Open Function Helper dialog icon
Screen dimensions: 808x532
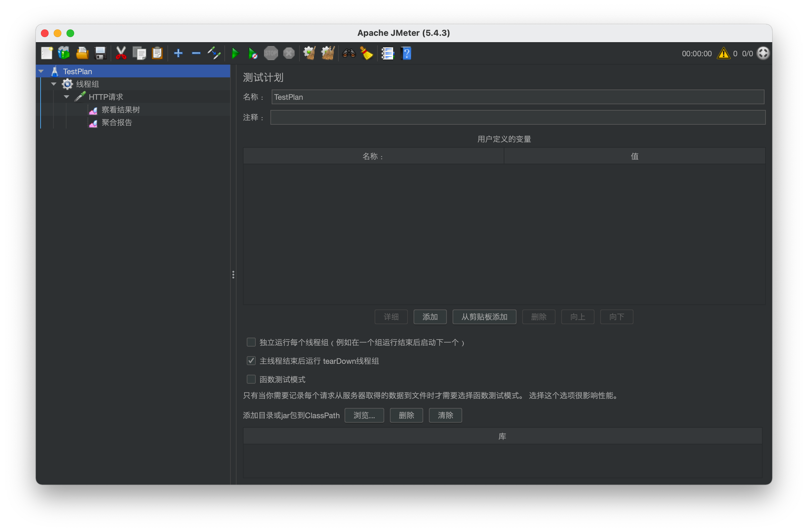(387, 53)
